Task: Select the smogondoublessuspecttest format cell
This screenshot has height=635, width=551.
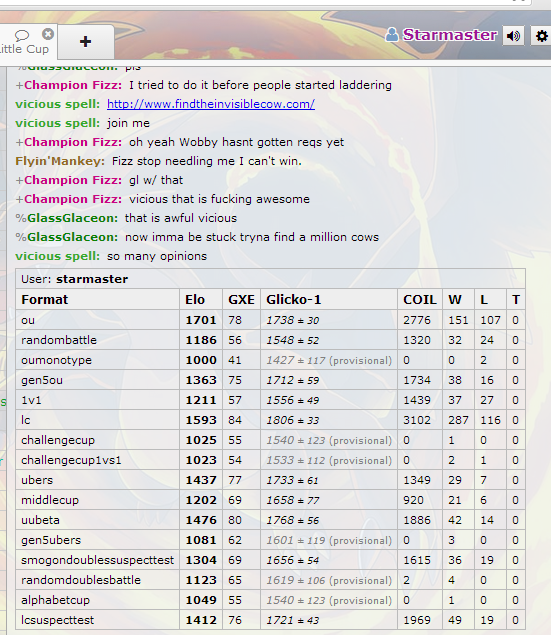Action: 98,560
